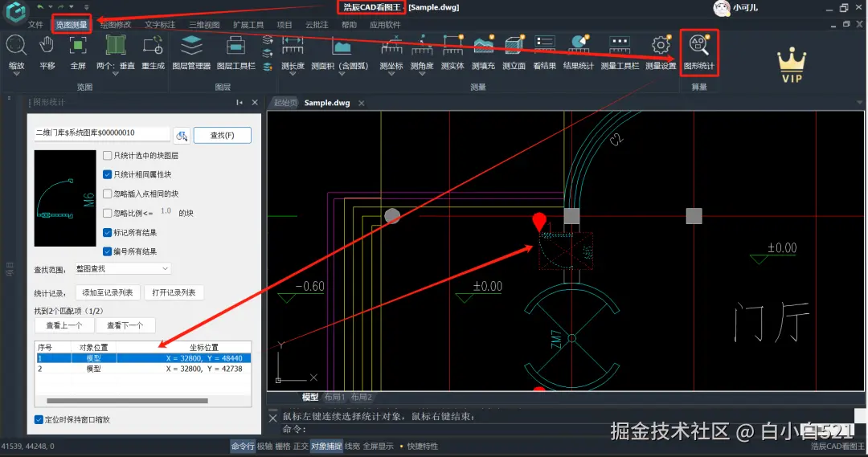Switch to the 文字标注 ribbon tab
This screenshot has height=457, width=868.
click(x=160, y=25)
